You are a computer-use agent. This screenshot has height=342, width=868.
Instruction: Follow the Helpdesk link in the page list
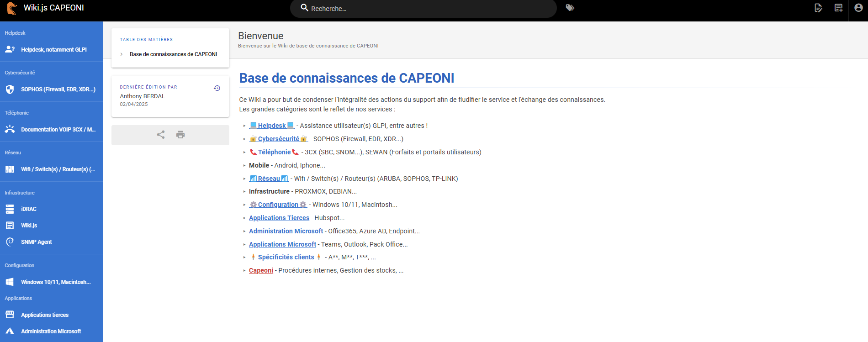[x=272, y=126]
